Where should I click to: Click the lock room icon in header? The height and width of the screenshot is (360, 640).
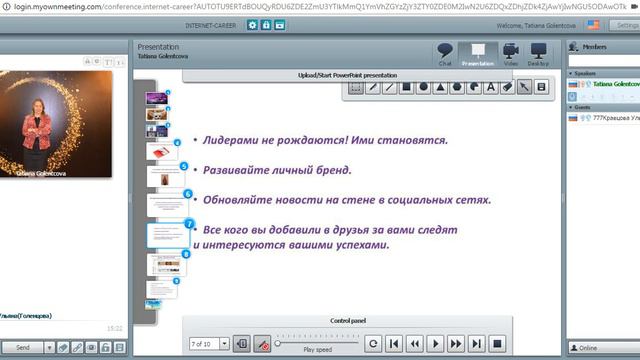click(266, 25)
